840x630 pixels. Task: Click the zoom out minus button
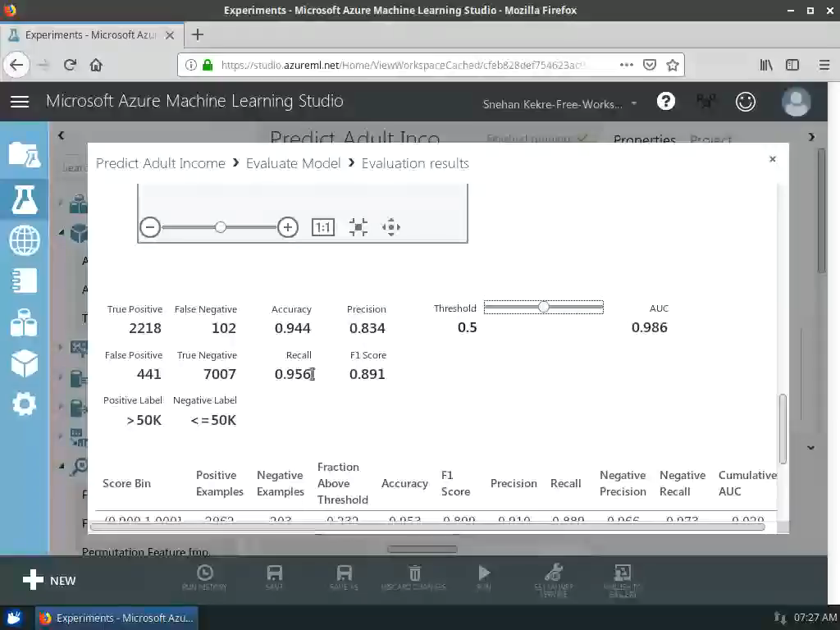click(150, 227)
